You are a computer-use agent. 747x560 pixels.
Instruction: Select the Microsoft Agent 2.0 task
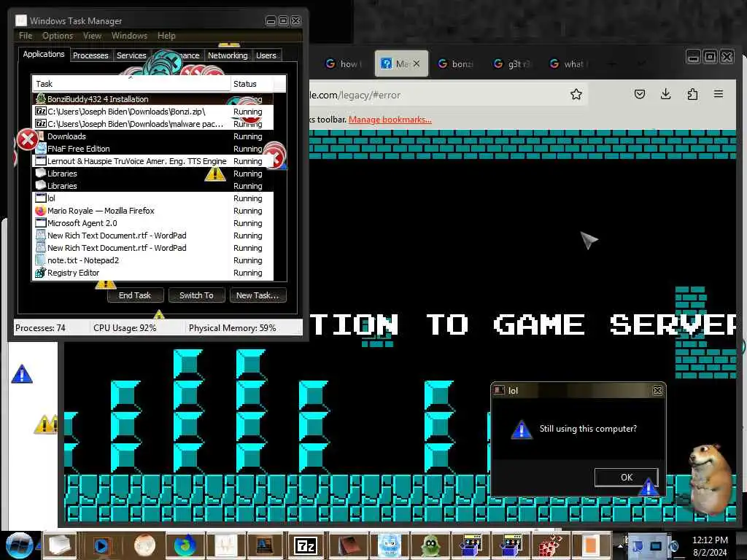(153, 223)
